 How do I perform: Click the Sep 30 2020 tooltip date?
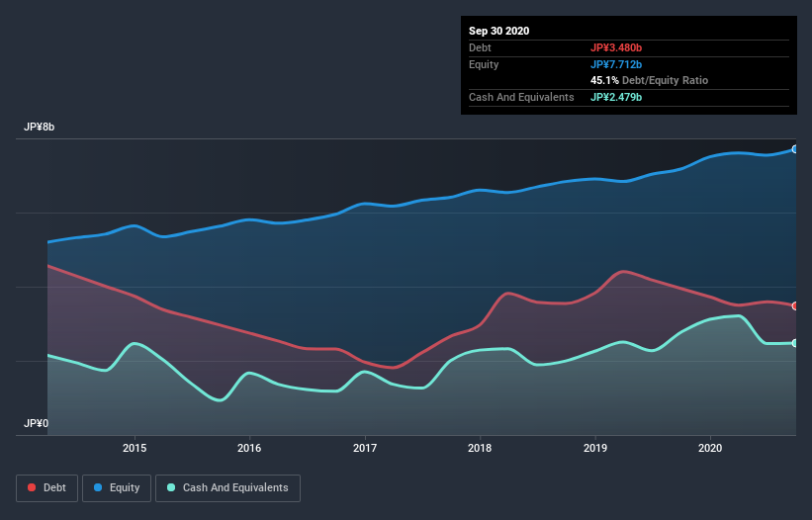[498, 31]
